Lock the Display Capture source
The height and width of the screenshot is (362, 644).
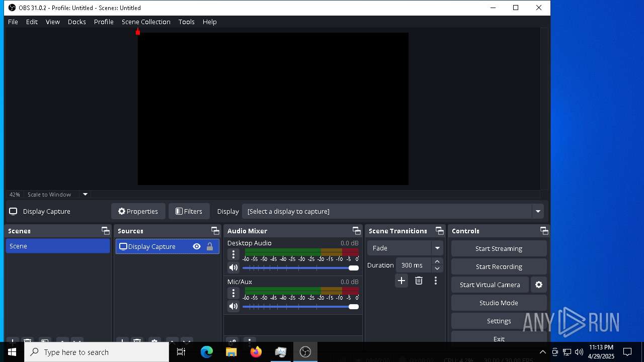[210, 246]
